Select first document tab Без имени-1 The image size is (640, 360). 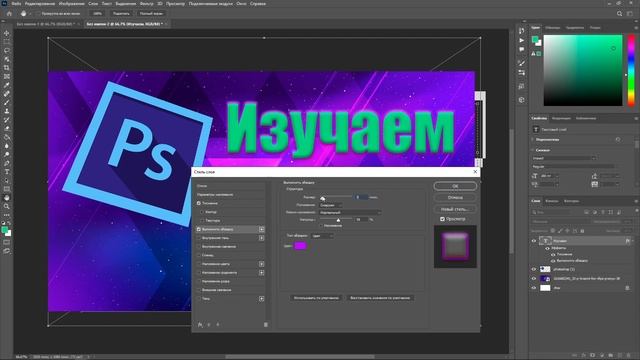[47, 24]
